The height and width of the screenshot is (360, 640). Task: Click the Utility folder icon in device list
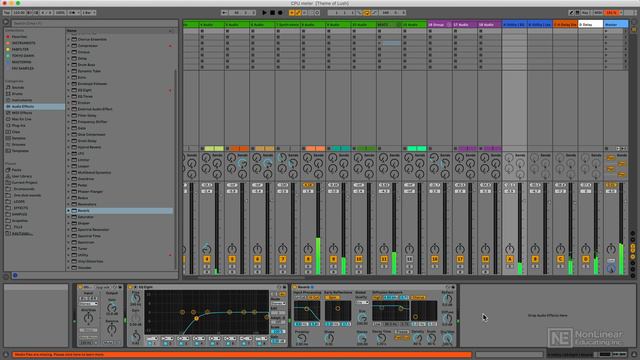[74, 255]
